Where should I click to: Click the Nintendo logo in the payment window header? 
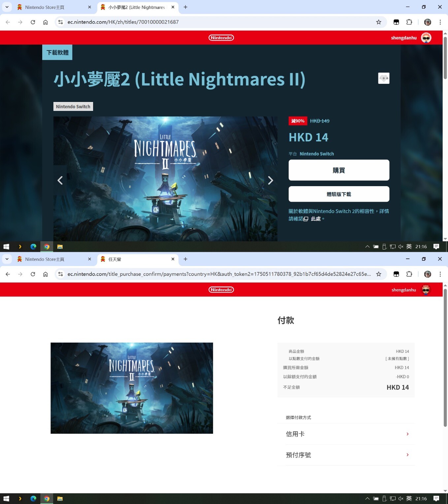click(221, 290)
